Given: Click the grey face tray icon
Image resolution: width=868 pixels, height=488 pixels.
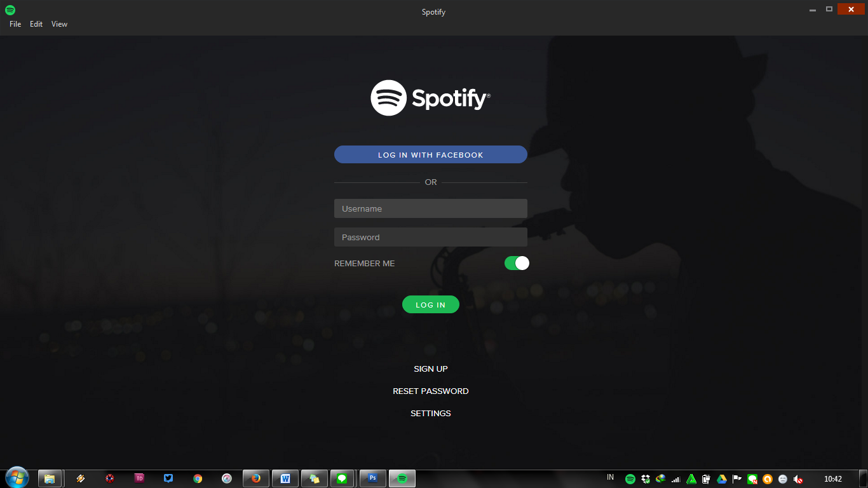Looking at the screenshot, I should coord(783,479).
